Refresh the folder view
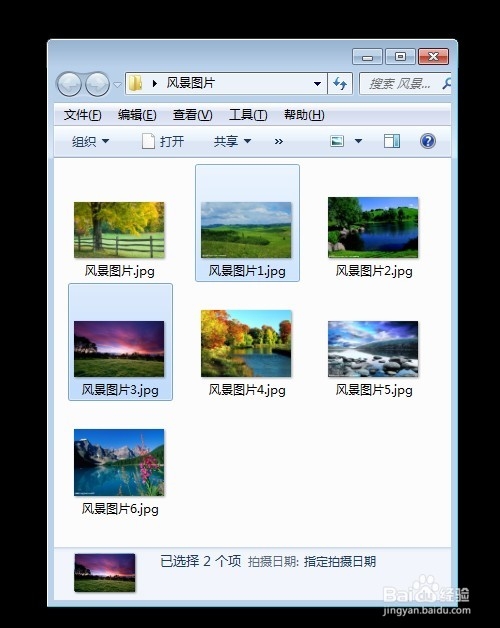Viewport: 500px width, 628px height. tap(340, 84)
